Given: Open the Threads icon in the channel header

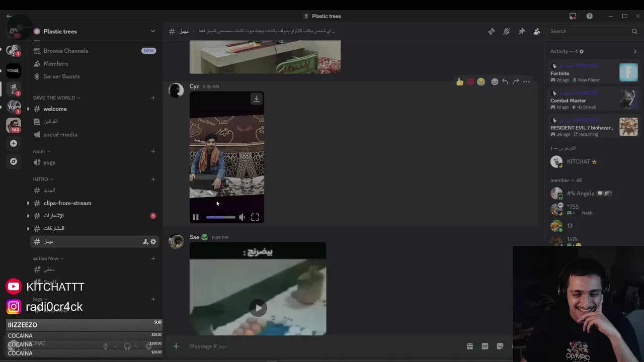Looking at the screenshot, I should tap(491, 31).
